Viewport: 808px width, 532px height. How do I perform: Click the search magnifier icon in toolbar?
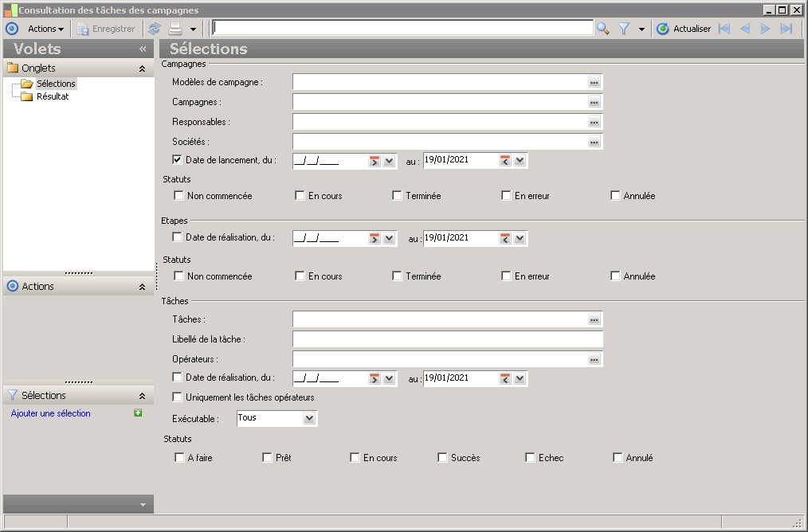602,29
